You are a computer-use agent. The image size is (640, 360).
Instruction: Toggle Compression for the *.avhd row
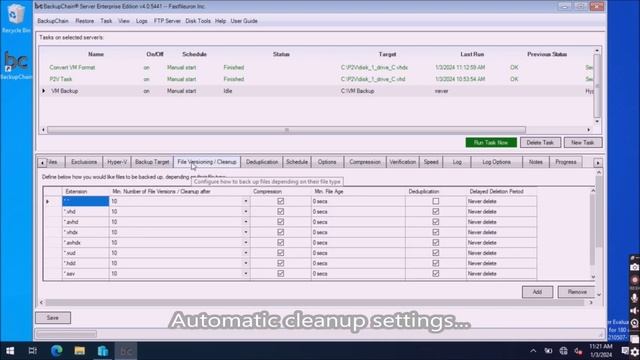(280, 222)
